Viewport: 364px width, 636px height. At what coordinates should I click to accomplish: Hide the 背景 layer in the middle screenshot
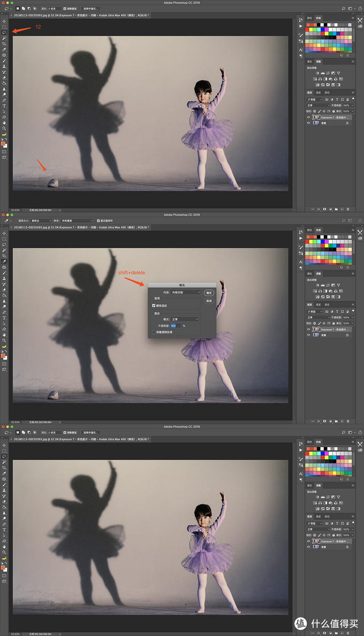coord(308,335)
